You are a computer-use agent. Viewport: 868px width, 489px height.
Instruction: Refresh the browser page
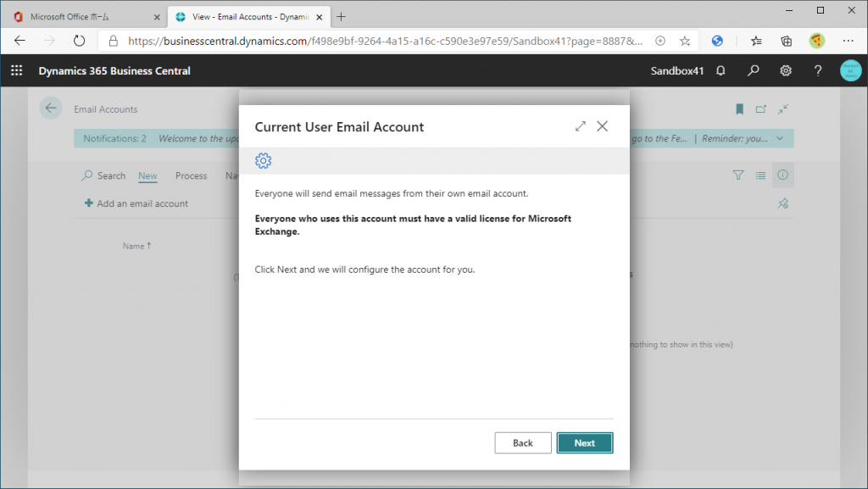[x=79, y=41]
